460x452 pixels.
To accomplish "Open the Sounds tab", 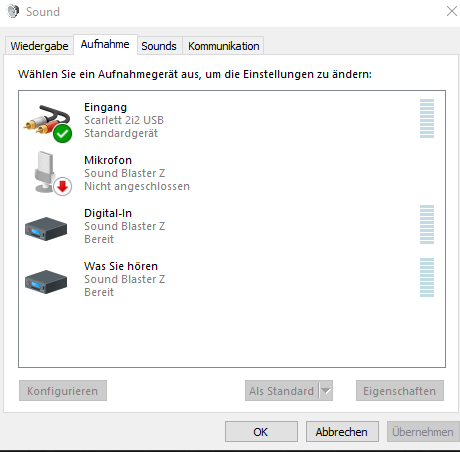I will tap(159, 46).
